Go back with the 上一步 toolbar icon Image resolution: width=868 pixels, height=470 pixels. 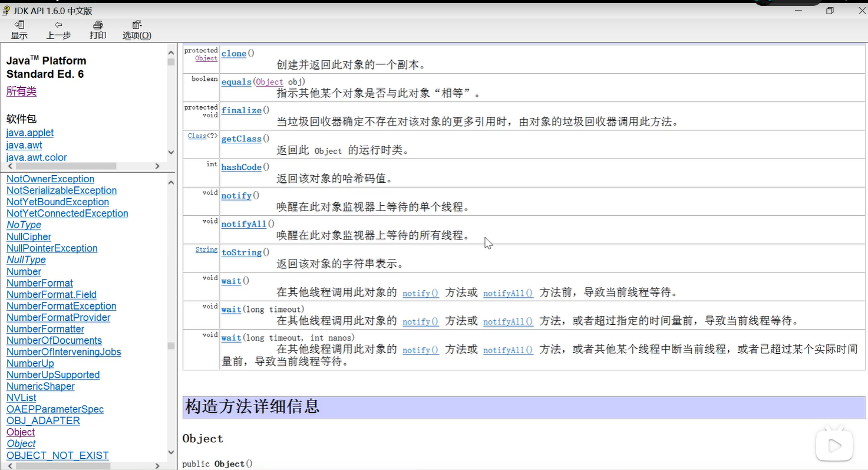(x=58, y=29)
